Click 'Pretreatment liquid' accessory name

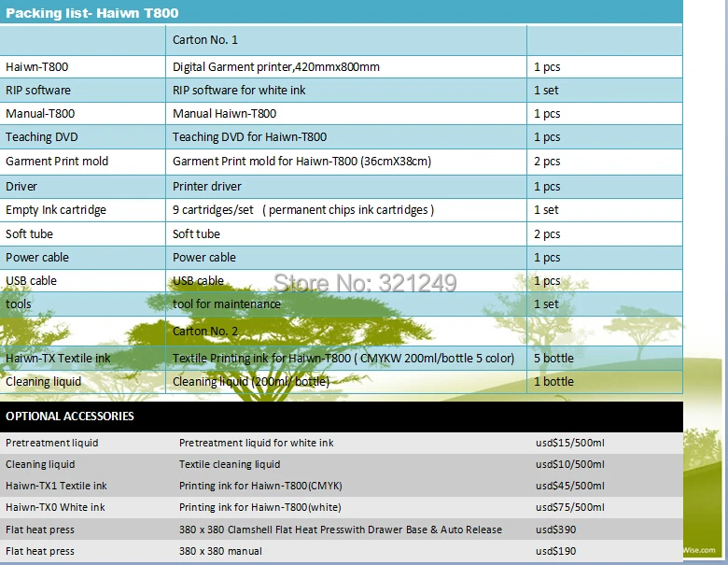point(52,443)
